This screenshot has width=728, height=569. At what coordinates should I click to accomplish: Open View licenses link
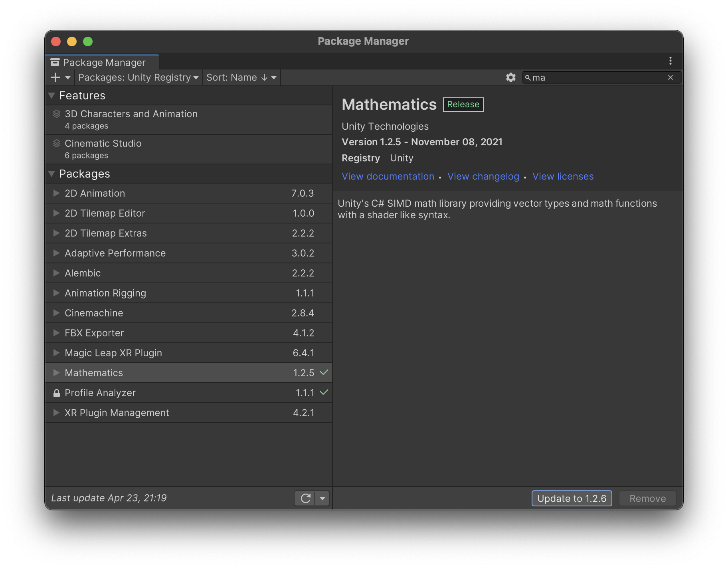[563, 176]
